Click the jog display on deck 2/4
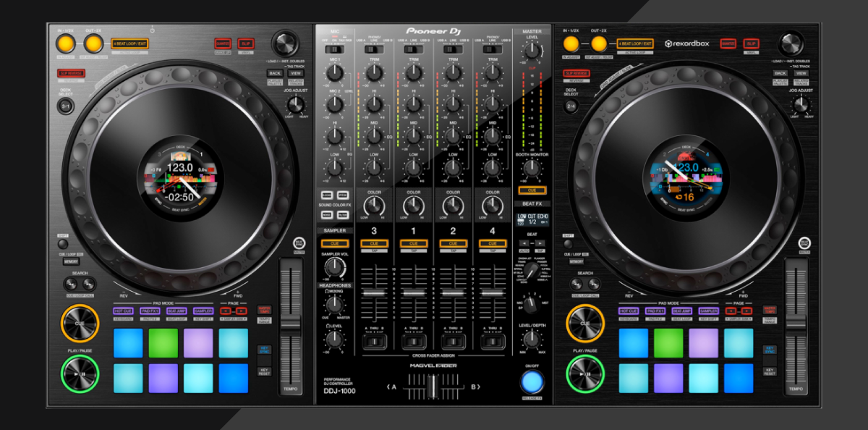 coord(686,178)
